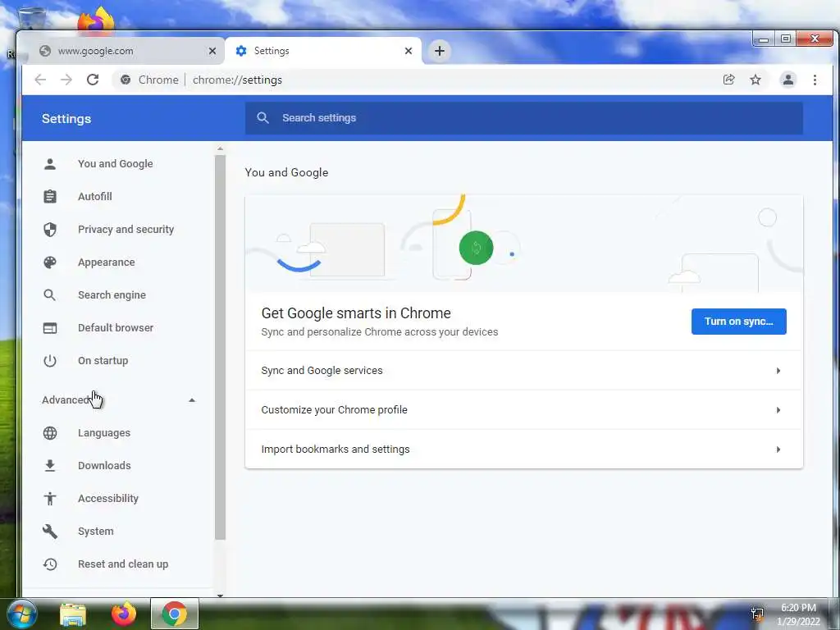
Task: Launch Firefox from the taskbar
Action: (124, 614)
